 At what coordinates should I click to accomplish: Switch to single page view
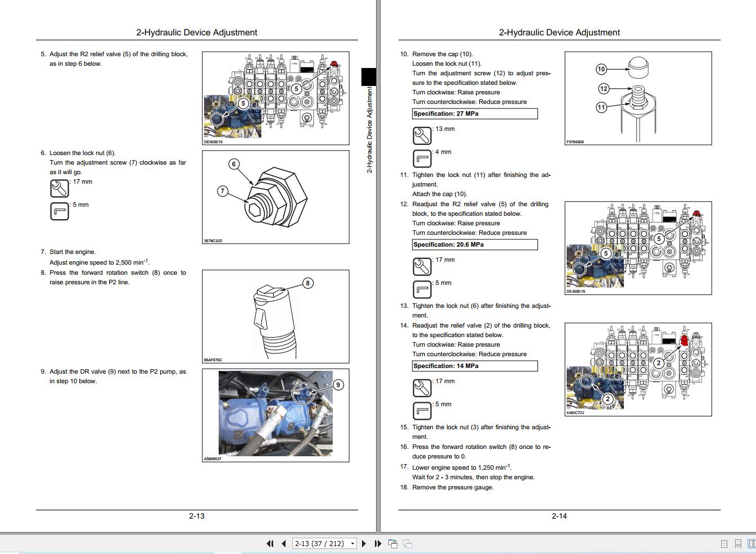[724, 543]
